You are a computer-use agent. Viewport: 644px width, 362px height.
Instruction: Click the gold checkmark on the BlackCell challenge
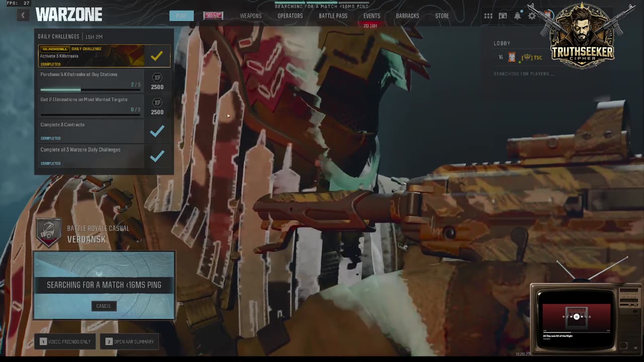point(156,56)
